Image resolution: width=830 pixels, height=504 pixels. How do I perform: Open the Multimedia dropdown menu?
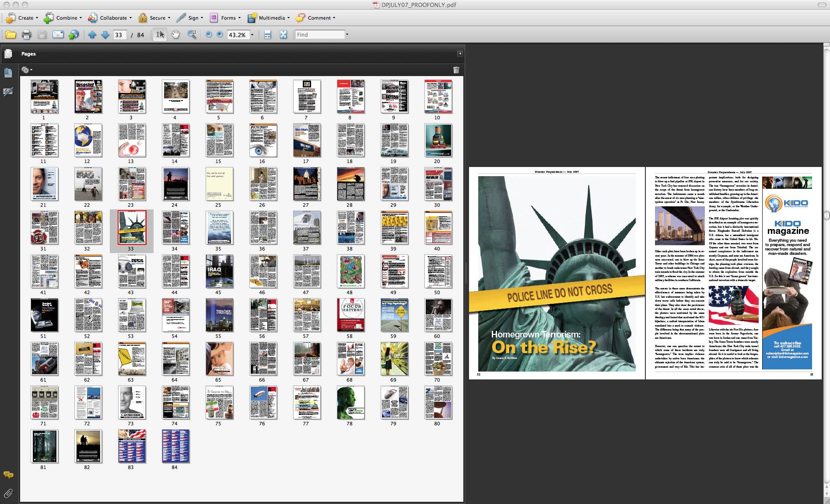coord(268,18)
